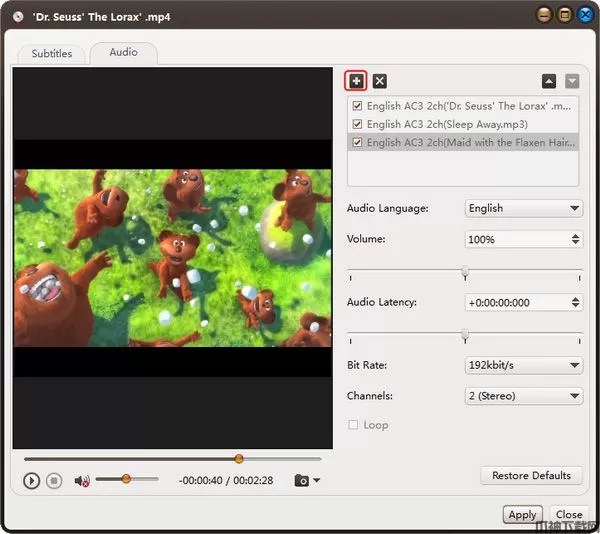Open the Channels dropdown

tap(524, 396)
